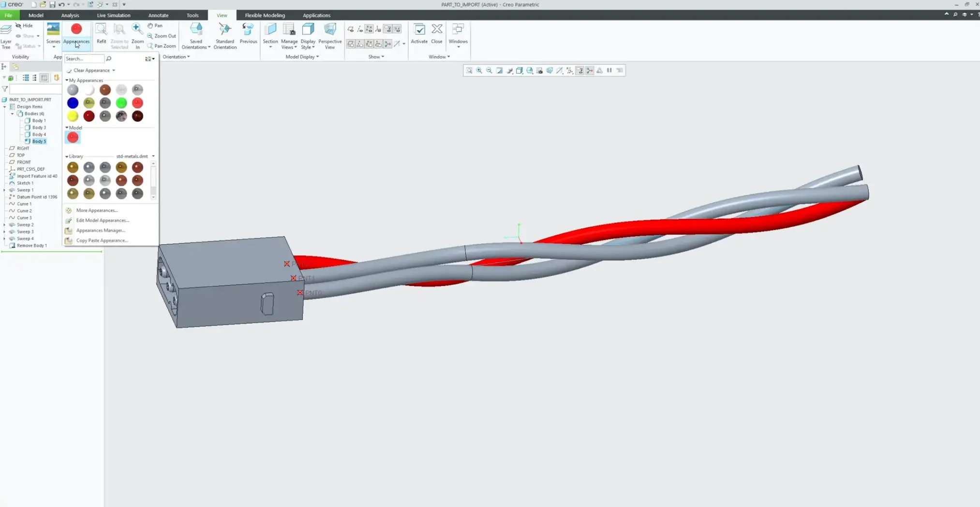Click the model tree filter funnel icon
980x507 pixels.
tap(5, 89)
